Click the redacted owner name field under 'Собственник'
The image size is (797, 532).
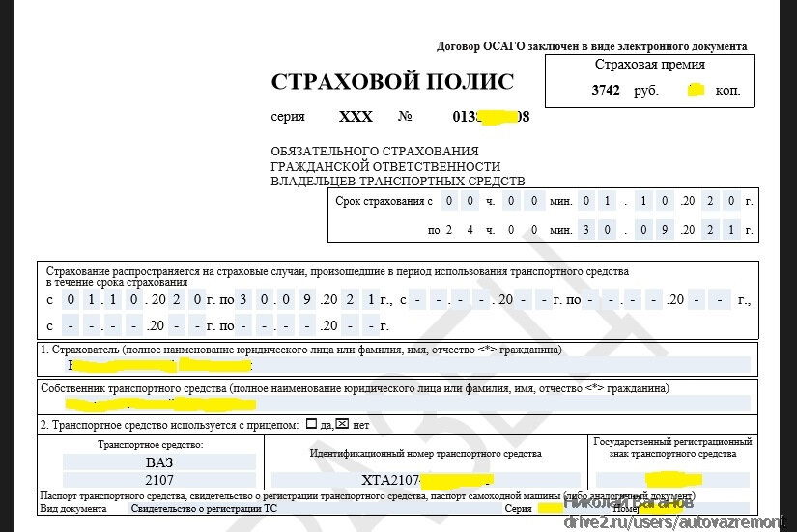408,404
